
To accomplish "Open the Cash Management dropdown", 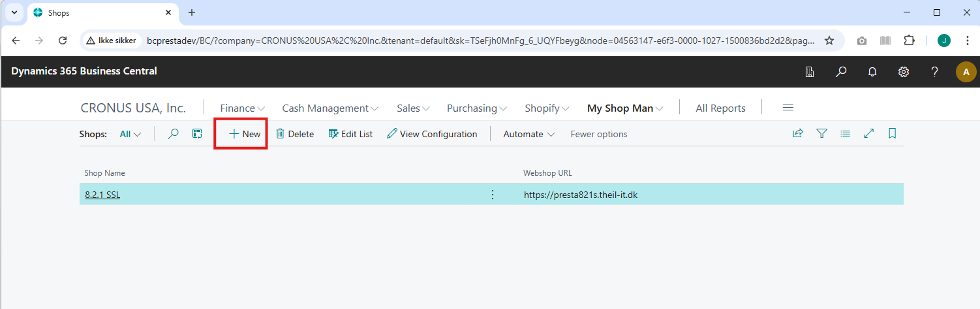I will click(329, 108).
